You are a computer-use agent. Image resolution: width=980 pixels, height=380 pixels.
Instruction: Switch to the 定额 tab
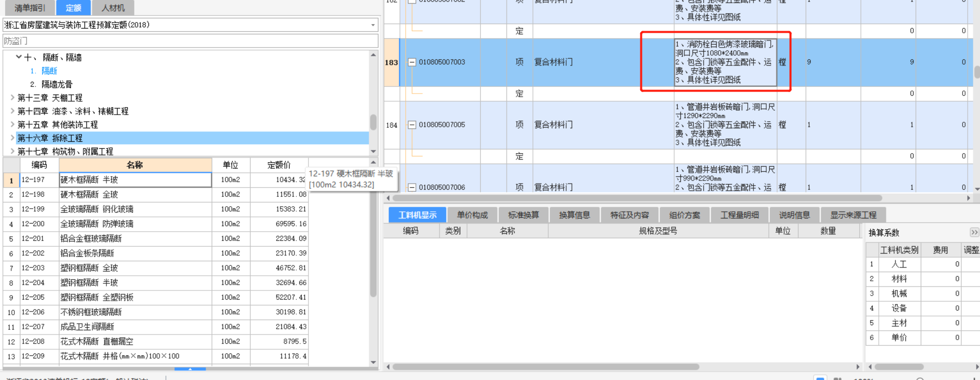[x=73, y=8]
